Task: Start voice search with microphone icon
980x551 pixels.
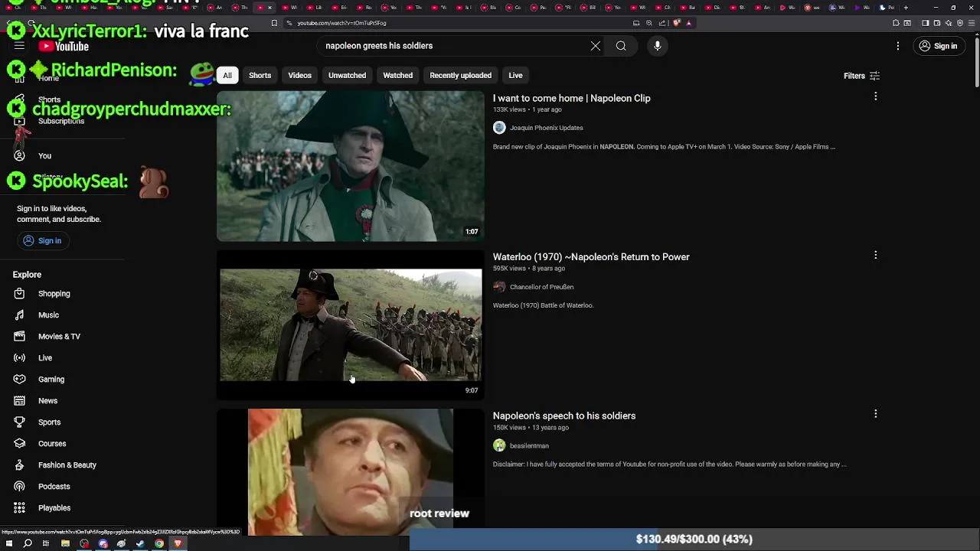Action: click(657, 46)
